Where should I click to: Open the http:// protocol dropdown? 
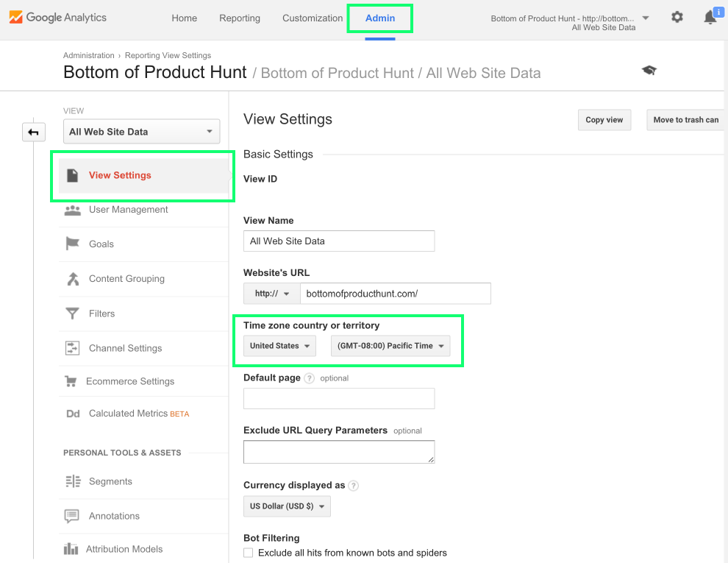272,294
